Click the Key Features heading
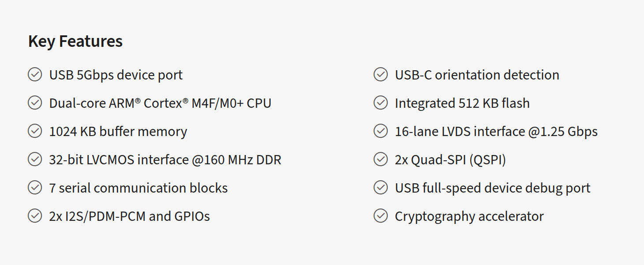 click(75, 41)
